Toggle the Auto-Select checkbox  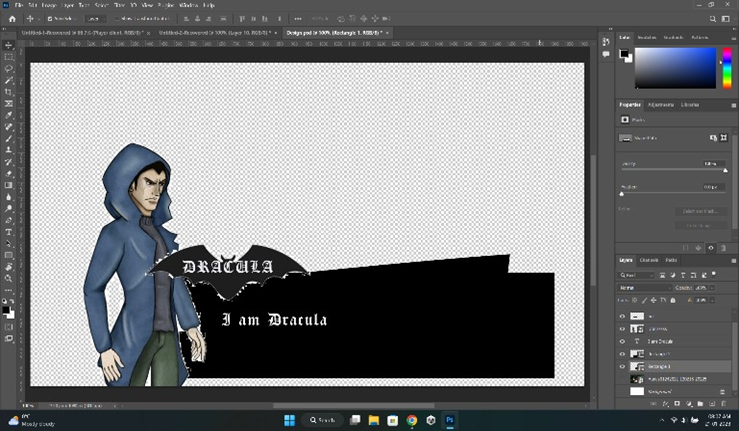[50, 19]
